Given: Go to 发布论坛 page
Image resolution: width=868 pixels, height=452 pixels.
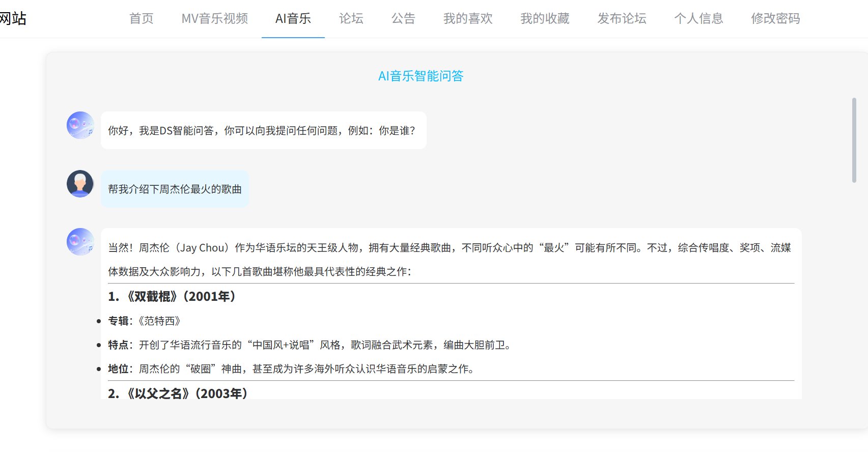Looking at the screenshot, I should pos(622,19).
